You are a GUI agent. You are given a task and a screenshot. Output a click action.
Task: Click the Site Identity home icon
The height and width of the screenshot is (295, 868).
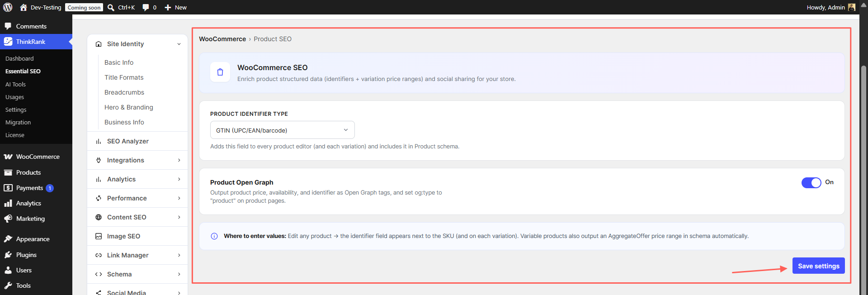(99, 44)
